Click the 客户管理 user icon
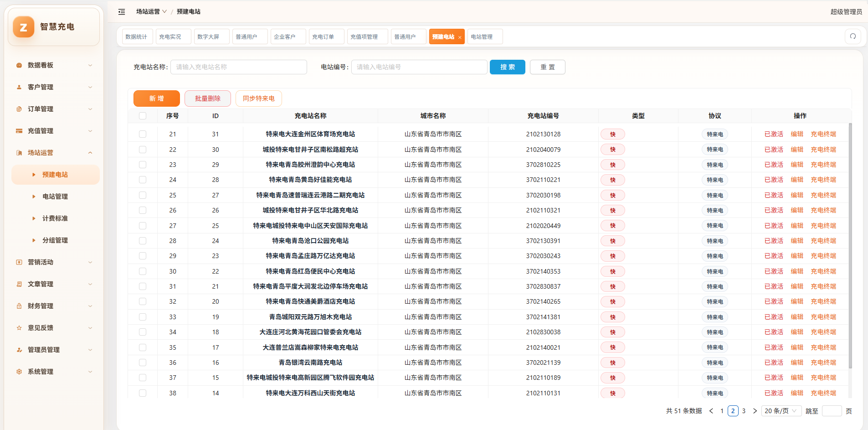 pyautogui.click(x=19, y=87)
